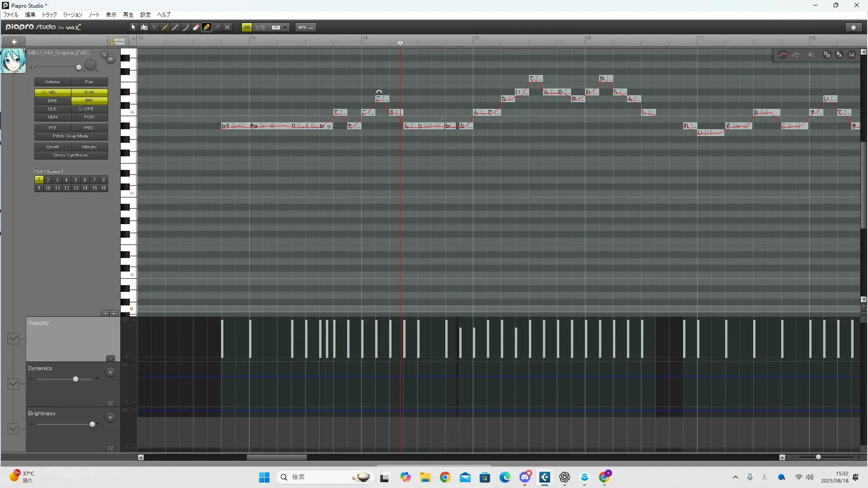Click the lyrics あA display icon
This screenshot has height=488, width=868.
[x=839, y=55]
